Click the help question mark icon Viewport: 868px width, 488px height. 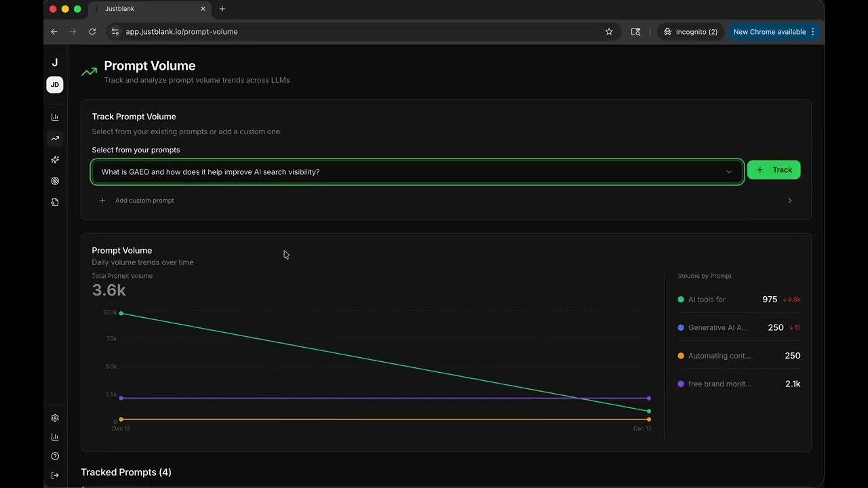[55, 456]
